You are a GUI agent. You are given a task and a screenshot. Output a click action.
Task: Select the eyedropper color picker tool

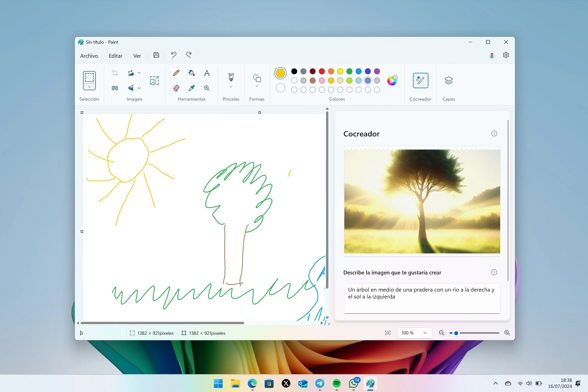coord(192,88)
